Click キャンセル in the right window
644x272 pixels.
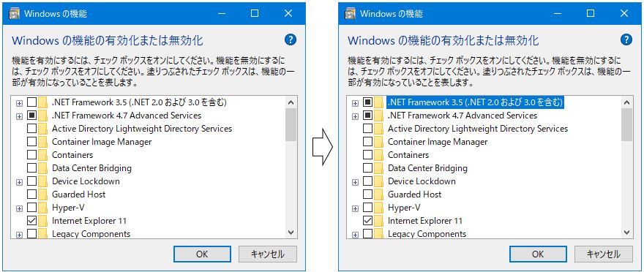(603, 254)
